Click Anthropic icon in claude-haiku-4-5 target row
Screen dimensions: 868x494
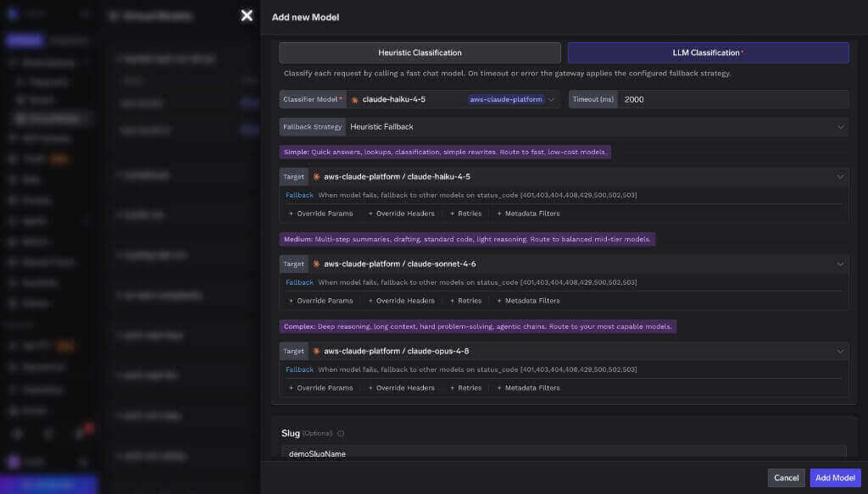316,177
